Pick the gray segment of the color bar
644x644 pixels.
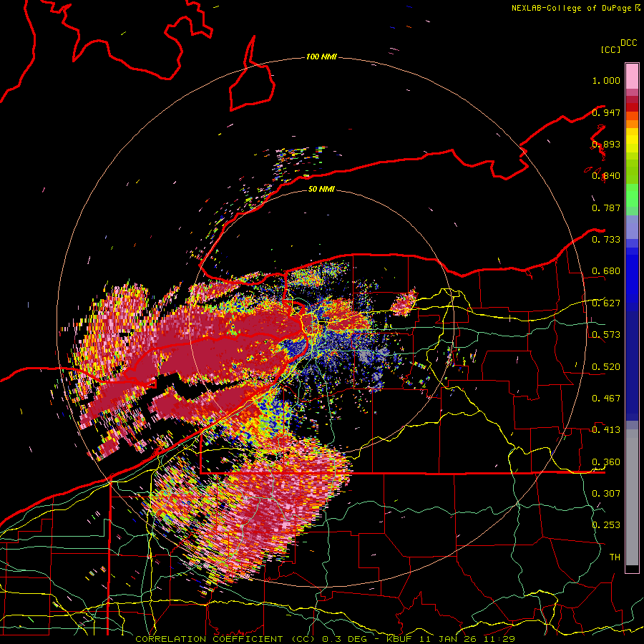point(632,497)
